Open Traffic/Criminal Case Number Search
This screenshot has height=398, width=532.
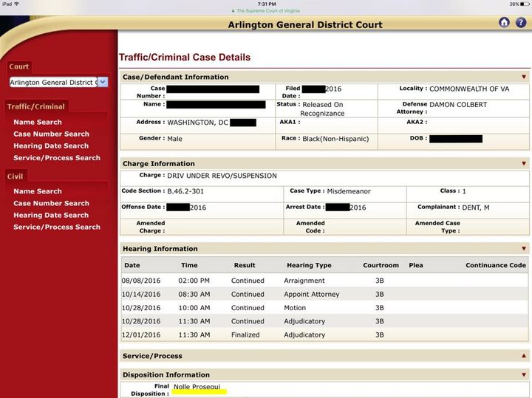[51, 134]
